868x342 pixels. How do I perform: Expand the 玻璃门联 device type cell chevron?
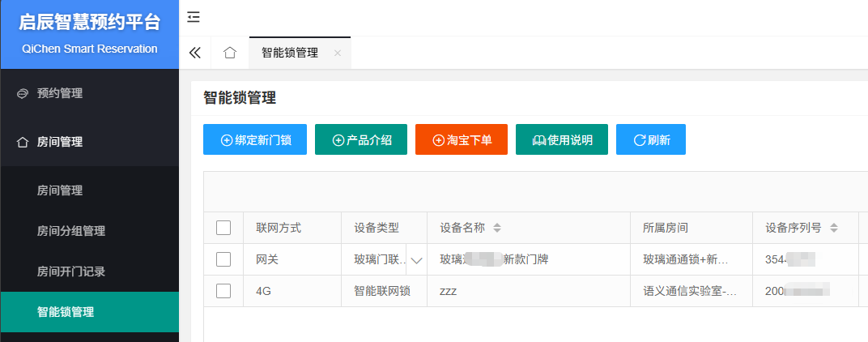pyautogui.click(x=416, y=260)
